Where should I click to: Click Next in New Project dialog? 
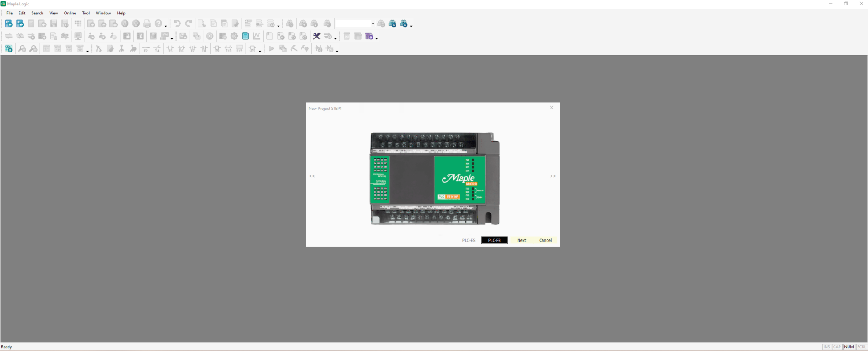coord(522,240)
